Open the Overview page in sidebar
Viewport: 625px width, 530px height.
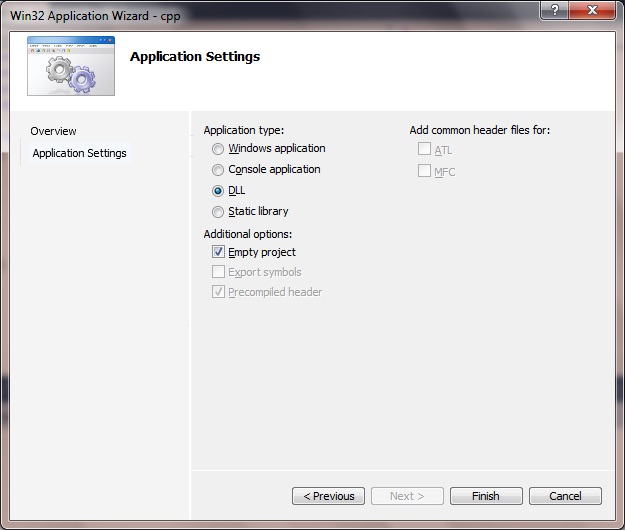click(53, 131)
